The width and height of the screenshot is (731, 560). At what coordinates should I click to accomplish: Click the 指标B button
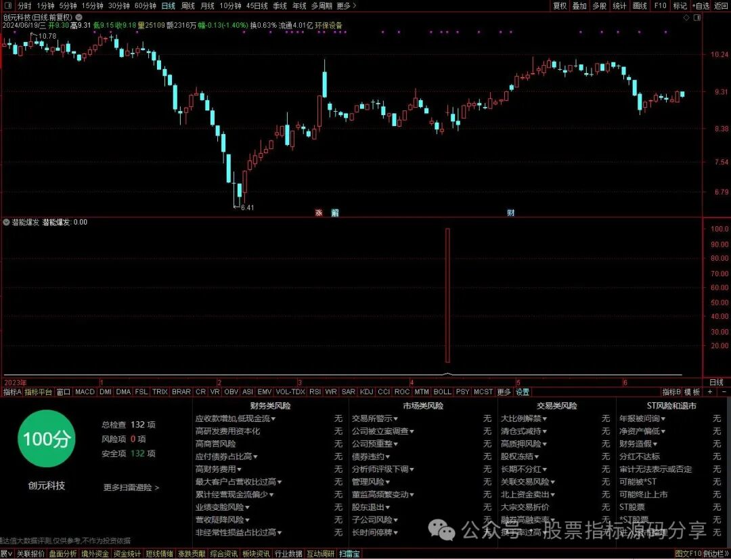pyautogui.click(x=672, y=392)
